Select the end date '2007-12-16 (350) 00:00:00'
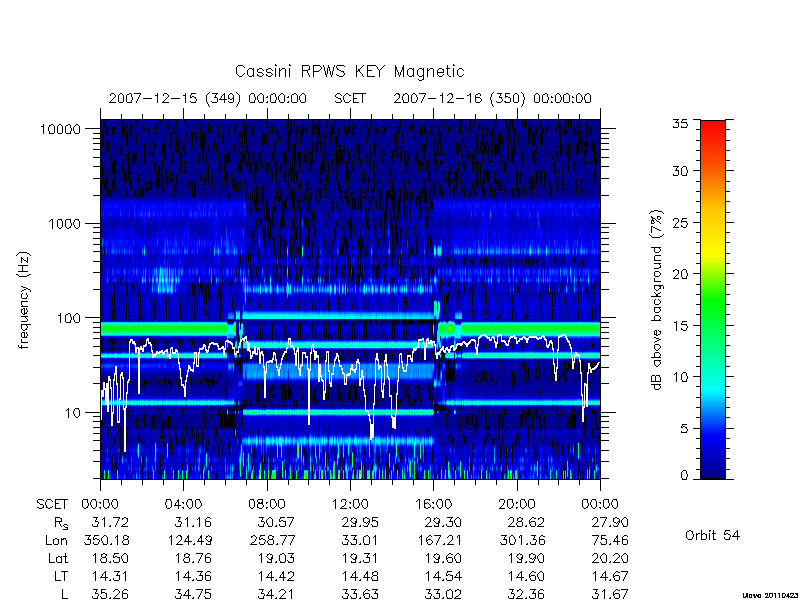The width and height of the screenshot is (800, 600). pos(492,98)
